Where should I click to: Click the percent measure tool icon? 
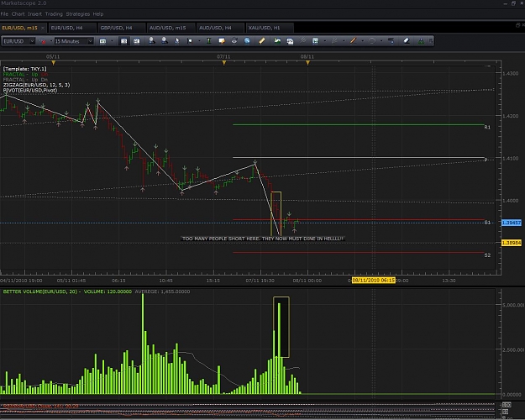pyautogui.click(x=391, y=41)
